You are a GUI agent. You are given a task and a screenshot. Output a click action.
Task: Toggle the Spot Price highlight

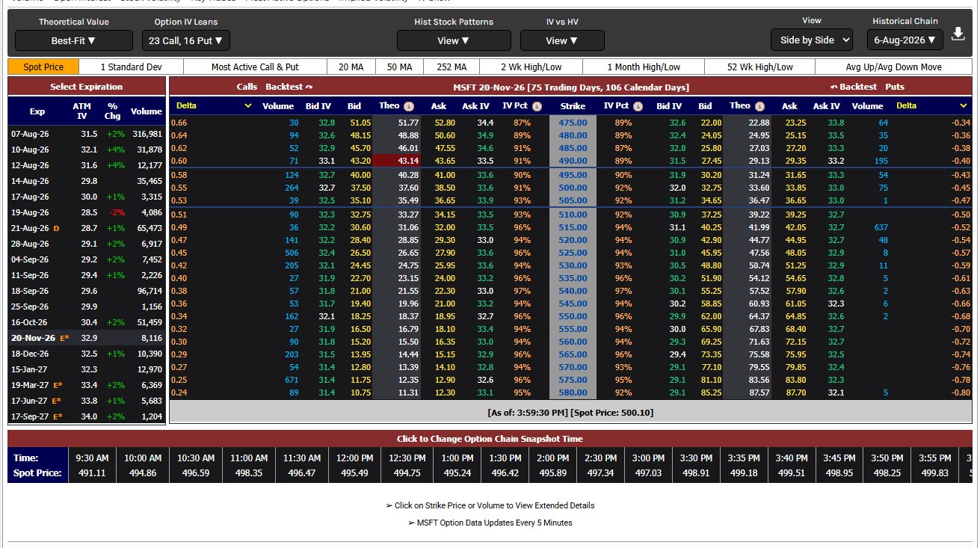43,67
